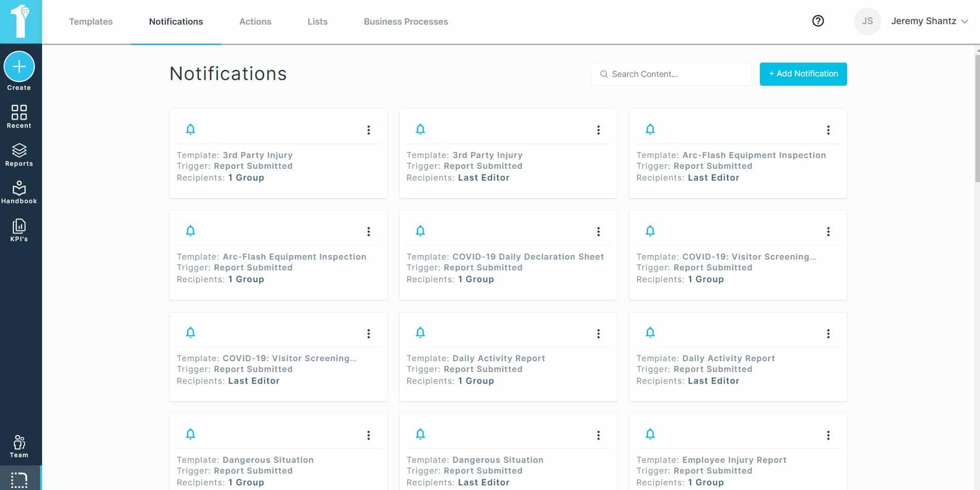Click the Jeremy Shantz user name
Viewport: 980px width, 490px height.
[924, 21]
